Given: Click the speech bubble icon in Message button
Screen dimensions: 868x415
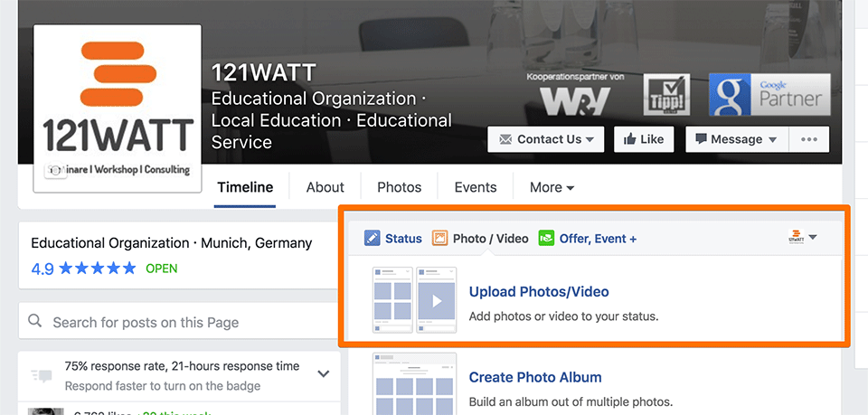Looking at the screenshot, I should point(702,139).
